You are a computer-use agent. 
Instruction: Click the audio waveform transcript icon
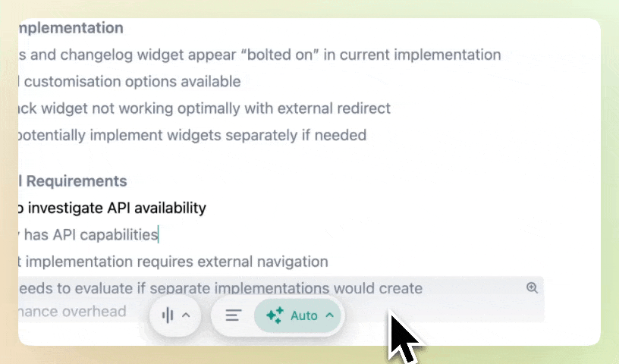click(168, 315)
